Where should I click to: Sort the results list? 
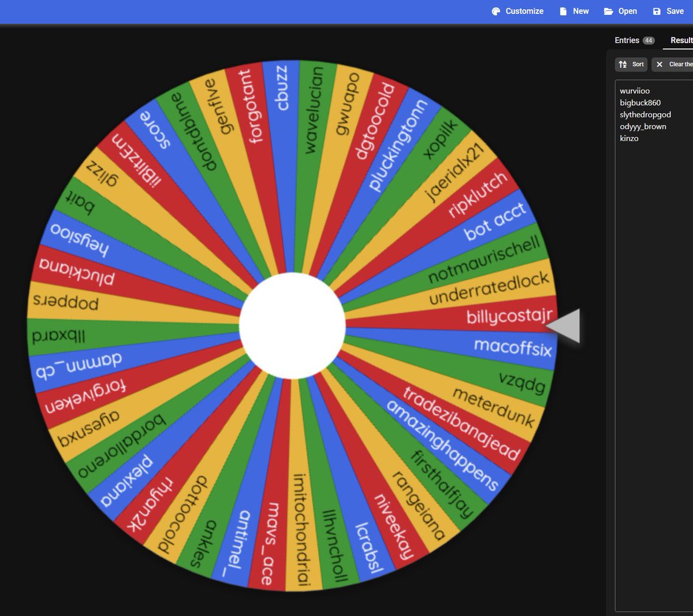click(631, 64)
